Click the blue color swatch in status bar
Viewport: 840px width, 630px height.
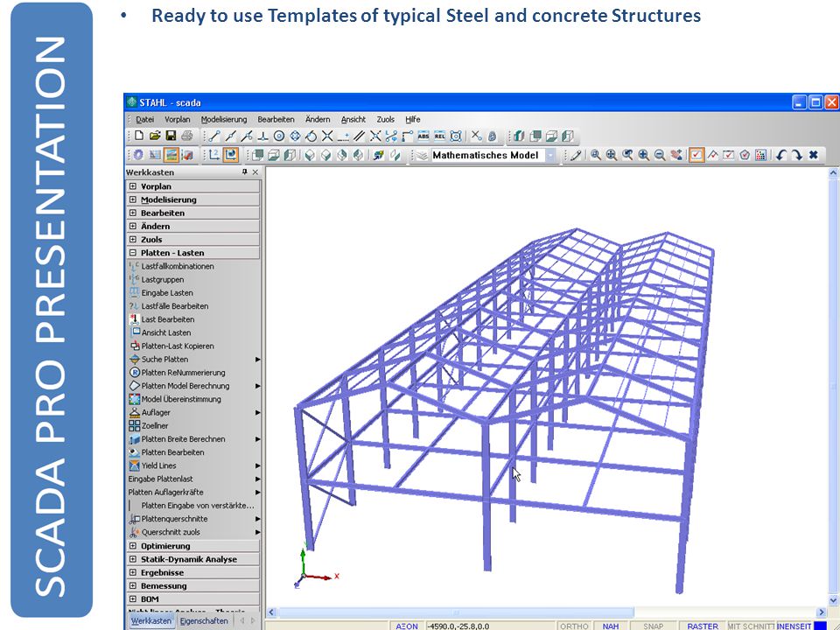(819, 626)
